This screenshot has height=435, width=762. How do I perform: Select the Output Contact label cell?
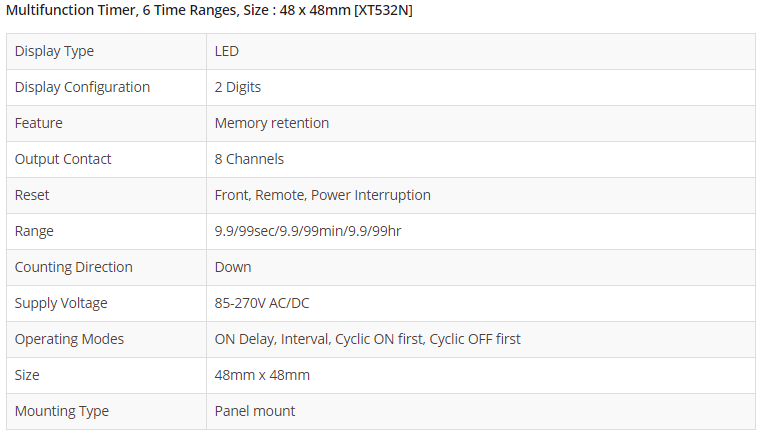tap(63, 159)
